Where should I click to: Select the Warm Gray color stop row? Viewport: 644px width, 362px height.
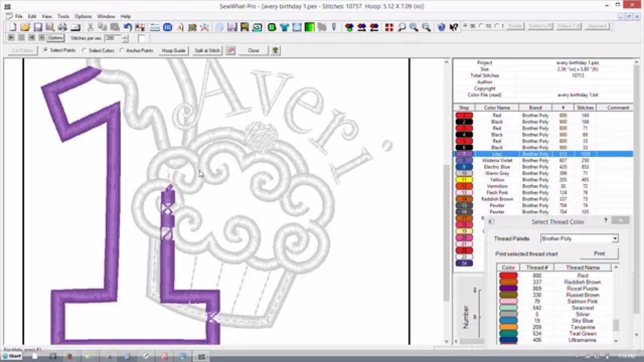click(x=543, y=173)
